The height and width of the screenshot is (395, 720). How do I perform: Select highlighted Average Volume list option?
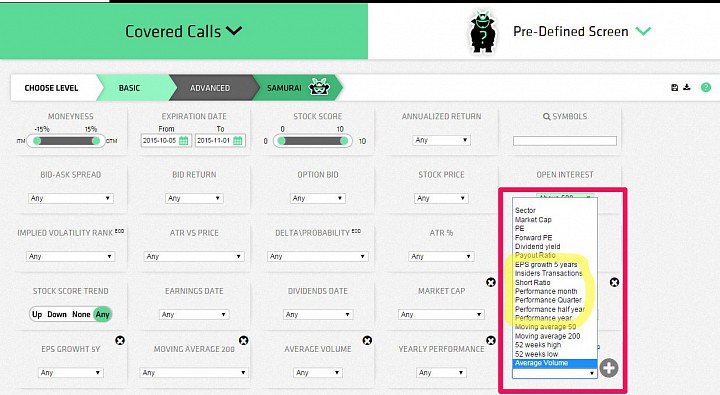pyautogui.click(x=555, y=363)
